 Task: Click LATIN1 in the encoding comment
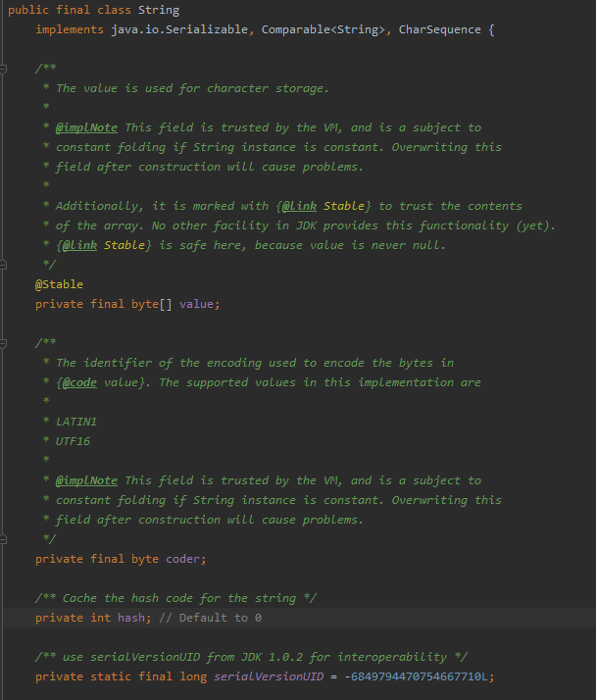[x=76, y=422]
